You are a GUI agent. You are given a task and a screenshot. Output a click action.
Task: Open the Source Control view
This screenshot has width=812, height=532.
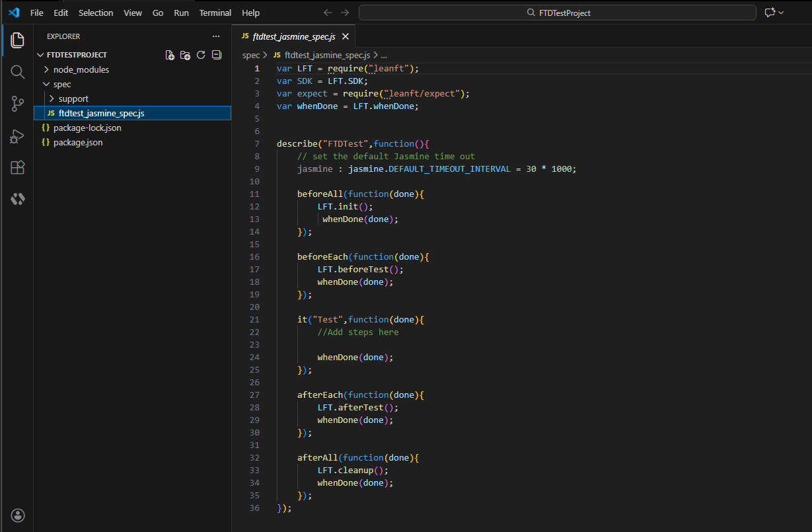(18, 104)
